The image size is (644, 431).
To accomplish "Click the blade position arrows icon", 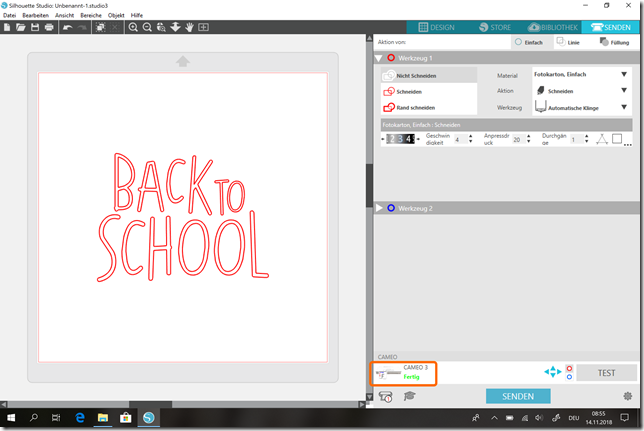I will tap(553, 372).
